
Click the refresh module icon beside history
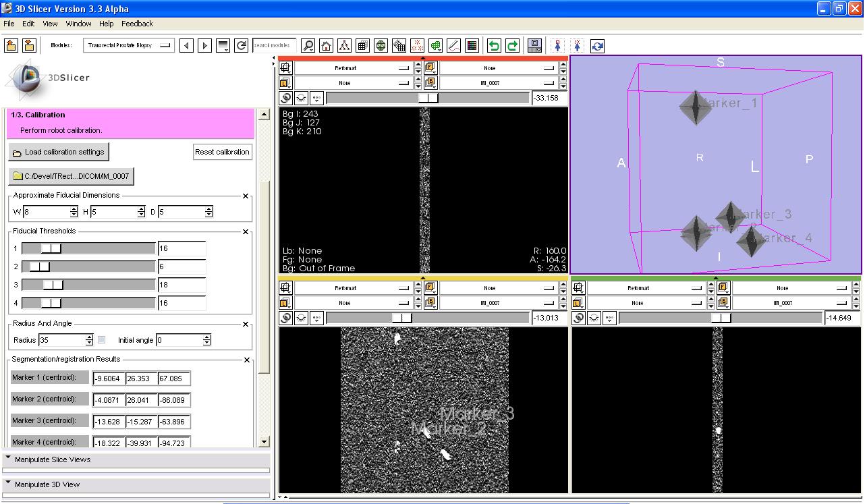241,46
